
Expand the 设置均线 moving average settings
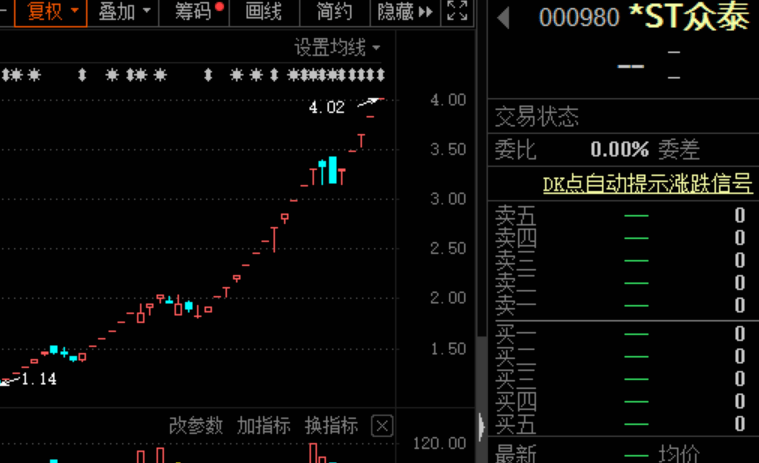337,47
